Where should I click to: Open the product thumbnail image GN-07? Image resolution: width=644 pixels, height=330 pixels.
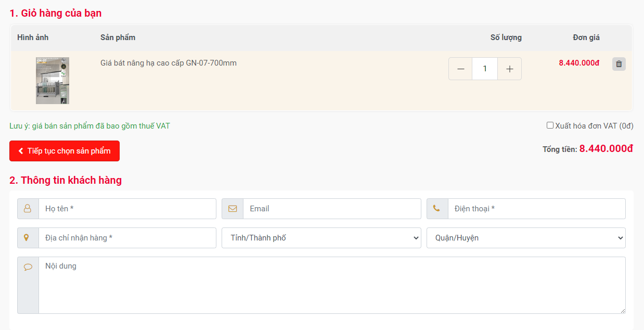(53, 81)
